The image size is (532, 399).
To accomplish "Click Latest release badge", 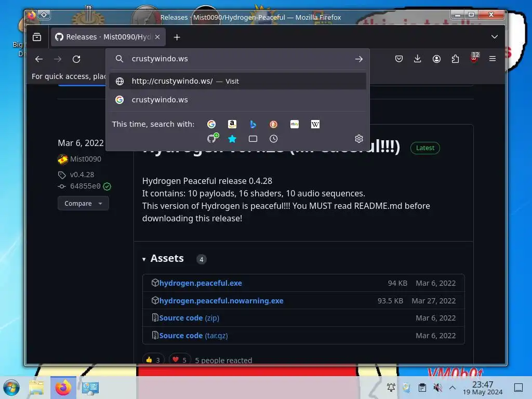I will point(425,148).
